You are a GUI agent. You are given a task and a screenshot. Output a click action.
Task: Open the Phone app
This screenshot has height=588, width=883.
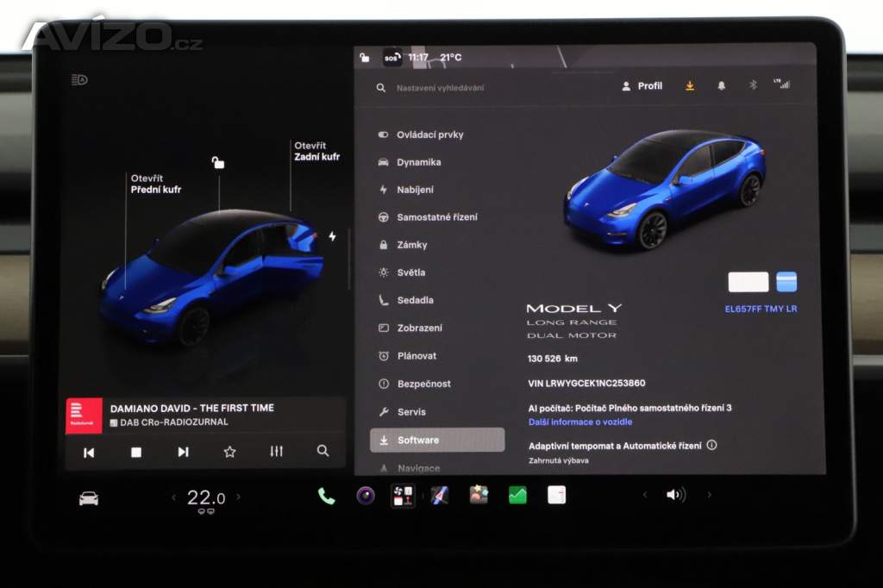[326, 497]
